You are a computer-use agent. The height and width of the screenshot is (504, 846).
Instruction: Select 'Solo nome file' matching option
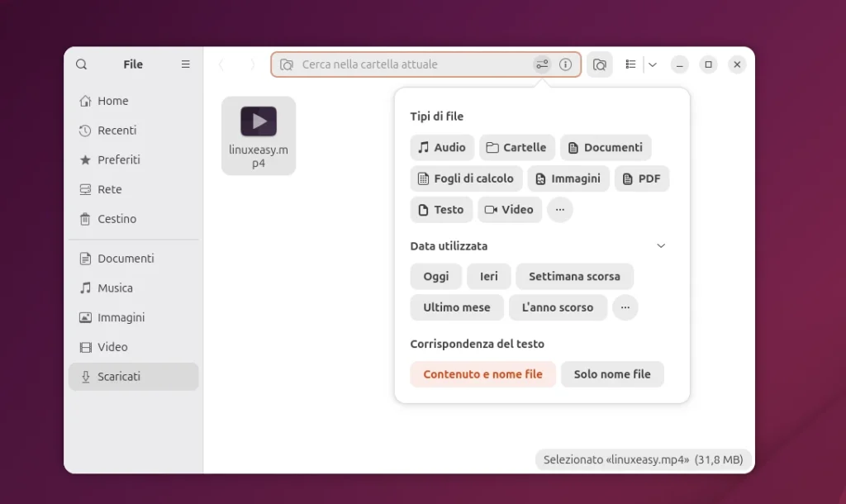612,374
